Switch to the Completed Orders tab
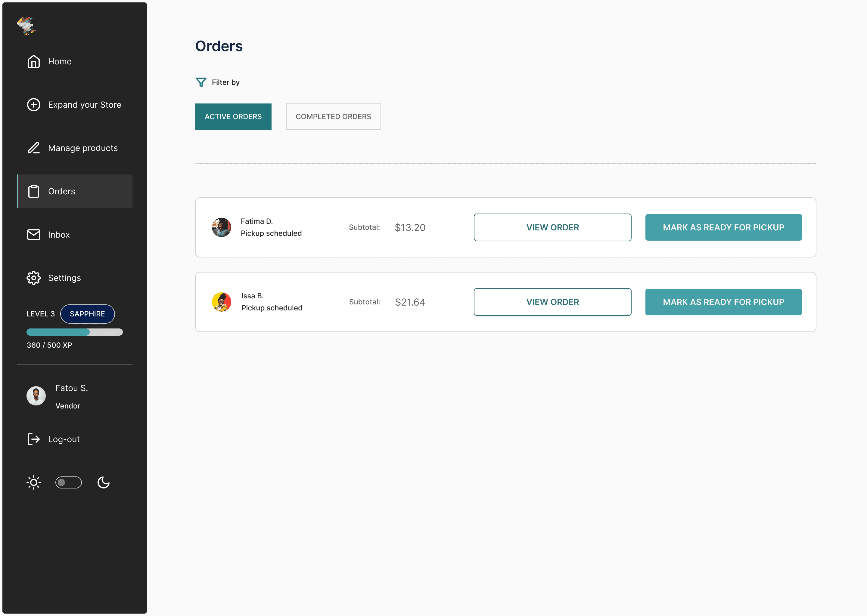 click(333, 116)
